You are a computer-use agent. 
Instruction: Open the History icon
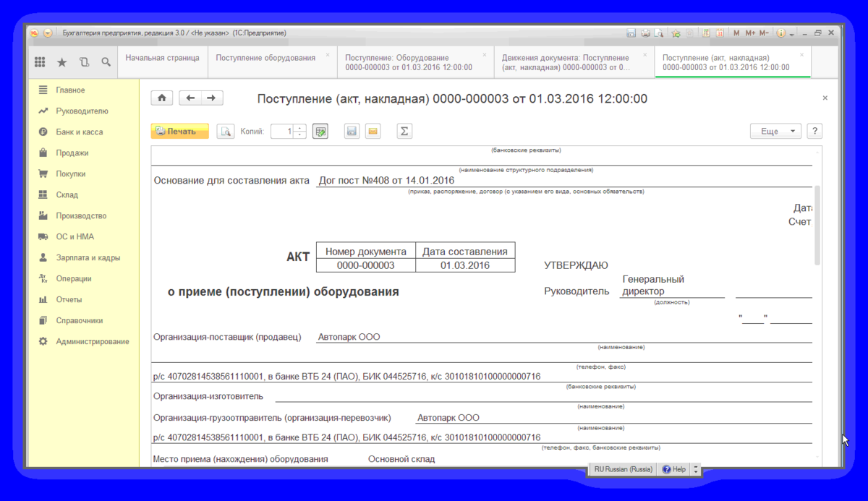84,62
